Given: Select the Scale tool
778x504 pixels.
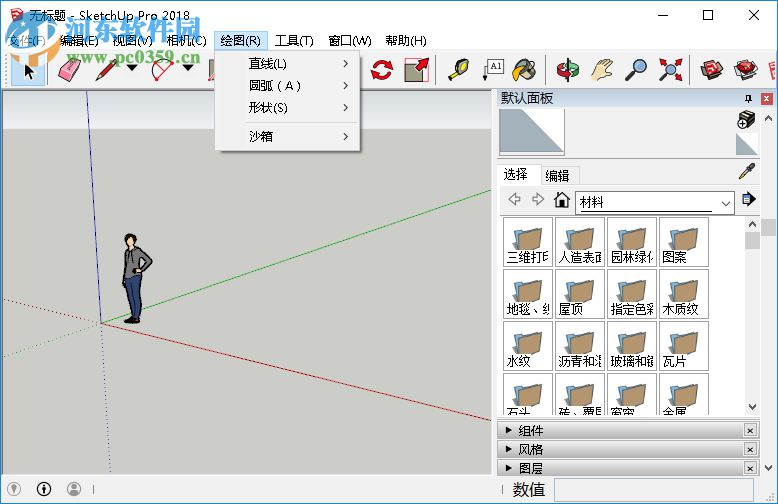Looking at the screenshot, I should pos(416,70).
